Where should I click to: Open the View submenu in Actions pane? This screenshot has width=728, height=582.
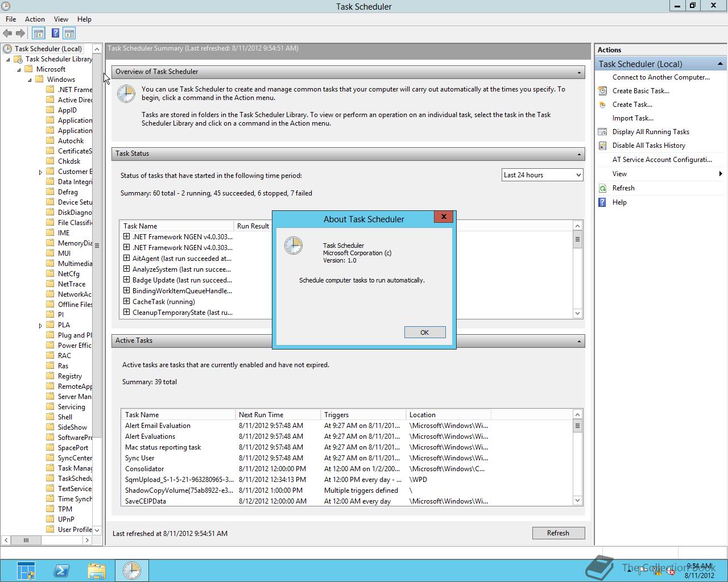[660, 174]
